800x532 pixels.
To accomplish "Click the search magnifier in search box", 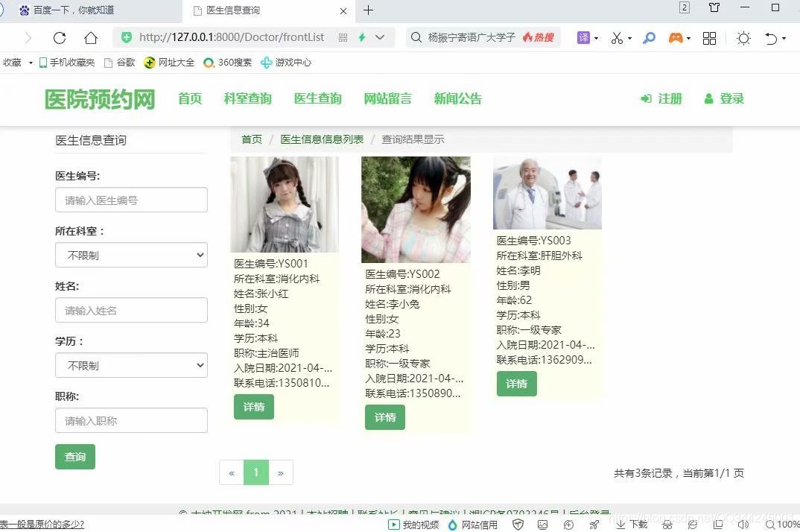I will [x=416, y=37].
